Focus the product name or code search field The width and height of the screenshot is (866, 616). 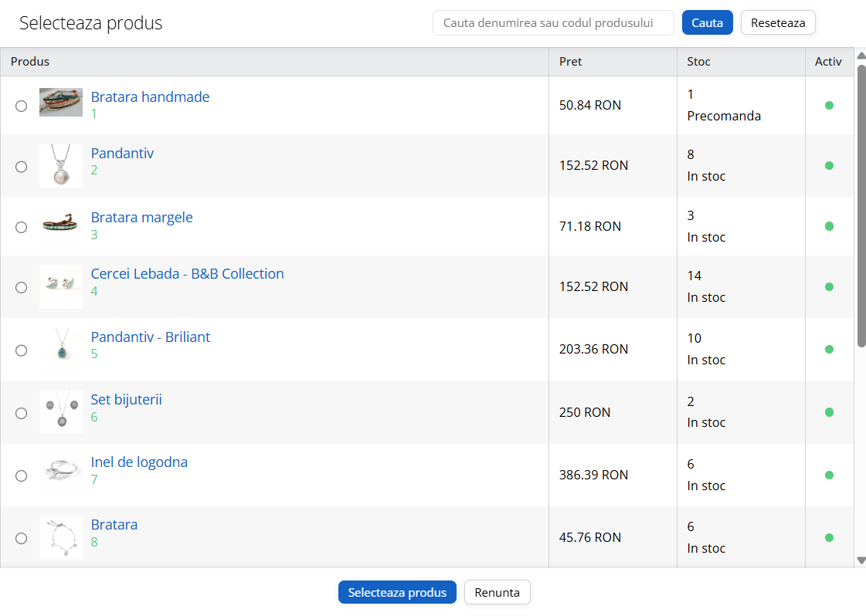[553, 22]
